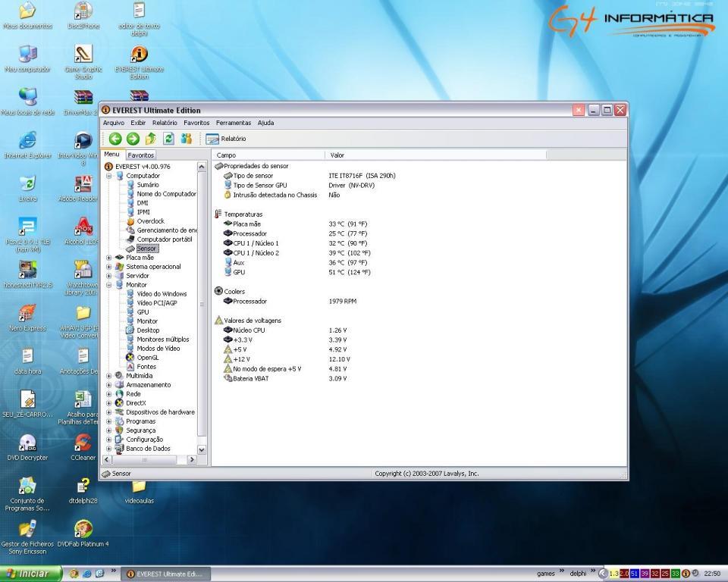
Task: Click the 1979 RPM cooler value
Action: click(343, 301)
